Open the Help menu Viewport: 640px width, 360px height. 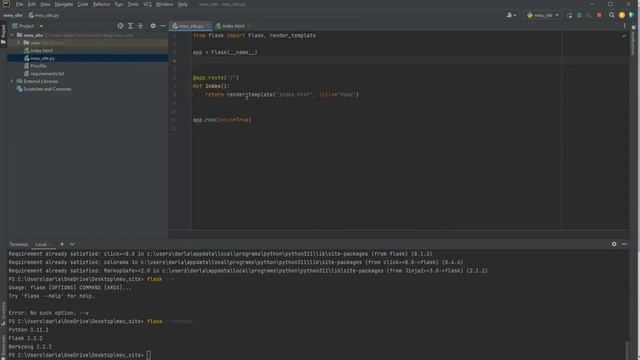(x=182, y=4)
